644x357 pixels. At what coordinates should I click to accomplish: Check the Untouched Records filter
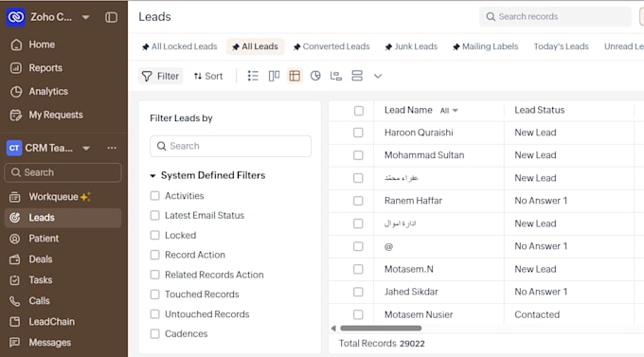pyautogui.click(x=154, y=314)
